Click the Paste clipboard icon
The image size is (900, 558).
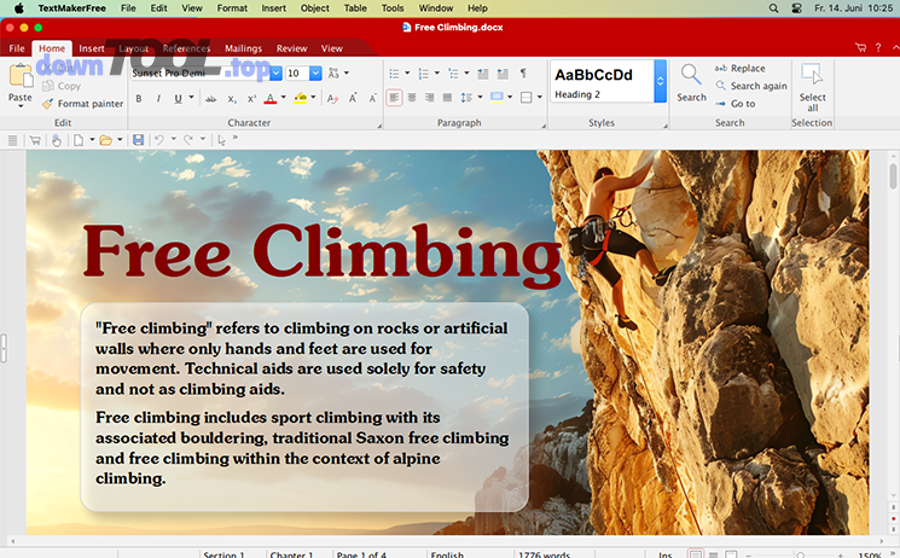[21, 76]
